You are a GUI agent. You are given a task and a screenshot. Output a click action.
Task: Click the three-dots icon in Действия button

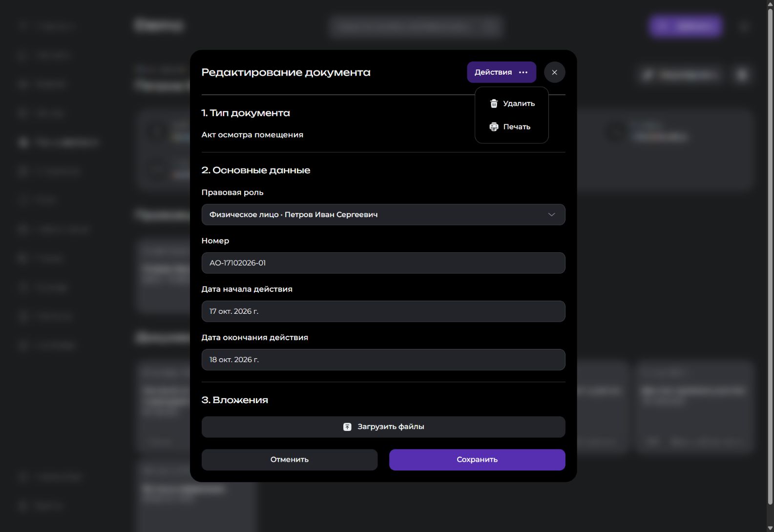[x=523, y=72]
